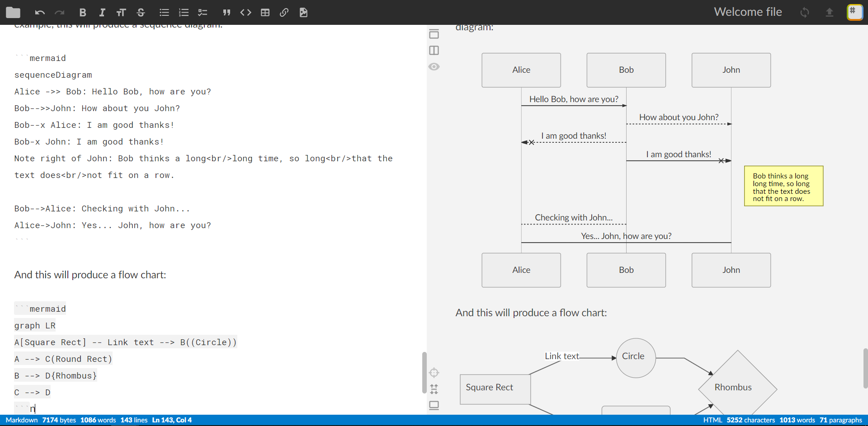Toggle the status bar icon

coord(434,405)
